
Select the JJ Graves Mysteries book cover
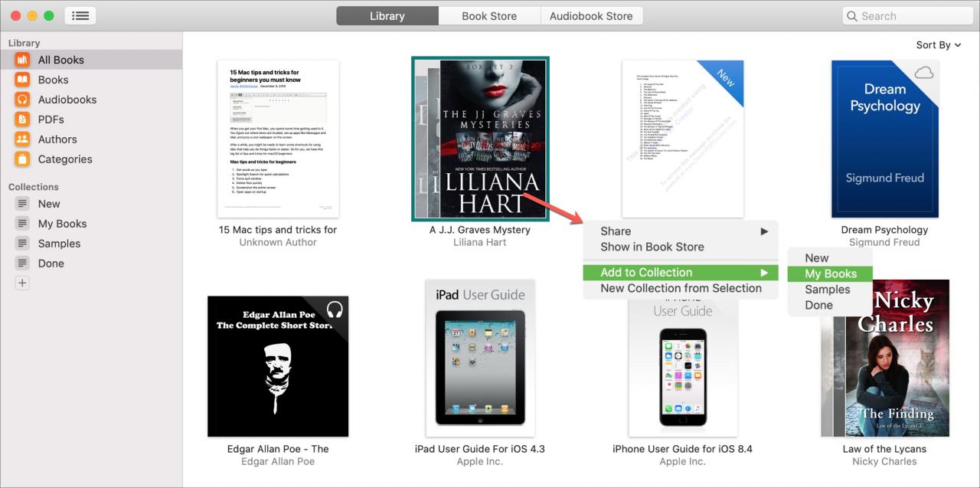[x=480, y=139]
